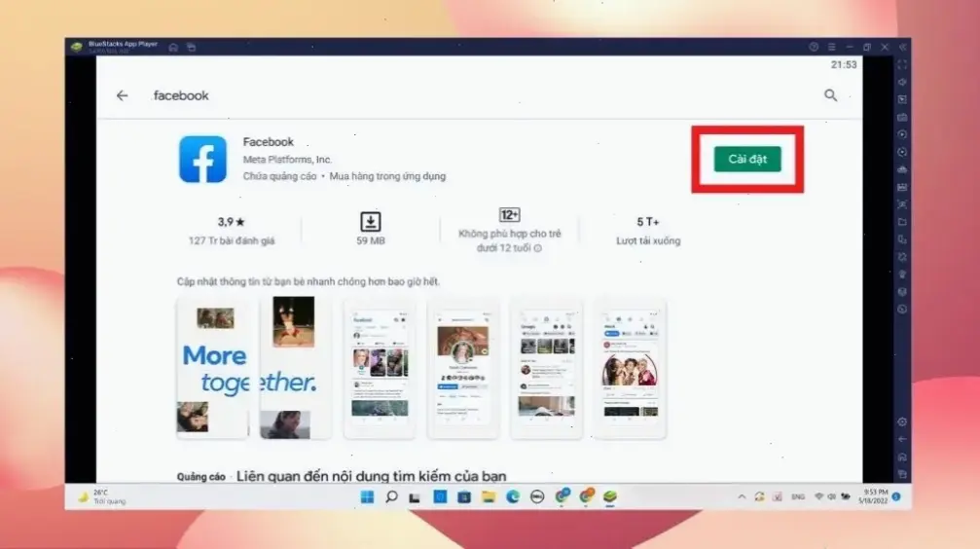Click the 5 T+ downloads count
This screenshot has height=549, width=980.
coord(648,222)
